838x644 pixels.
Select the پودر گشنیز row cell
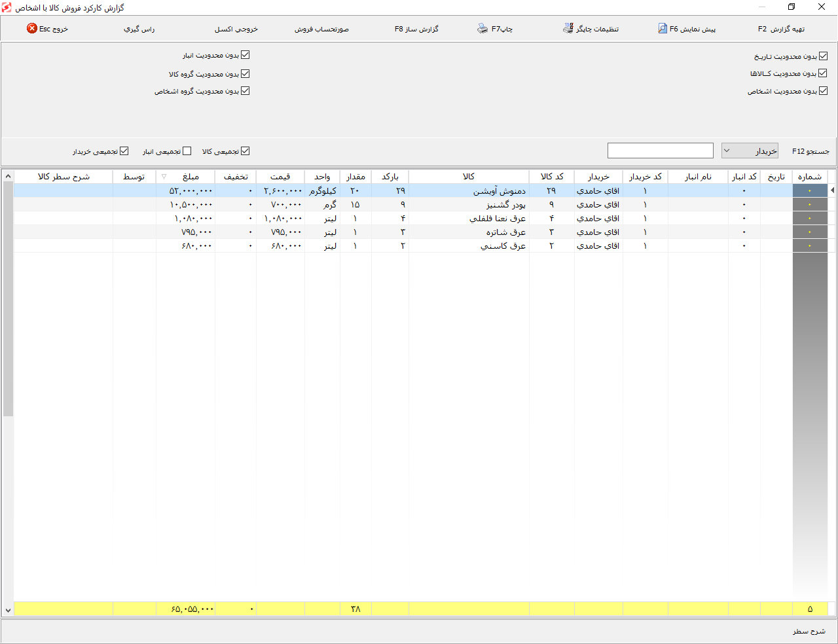(469, 204)
